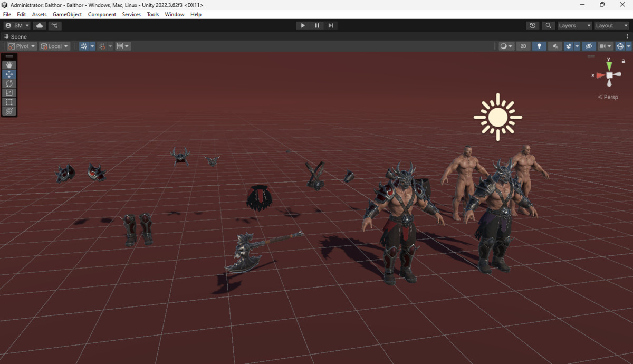Open Unity cloud services
633x364 pixels.
click(x=40, y=25)
